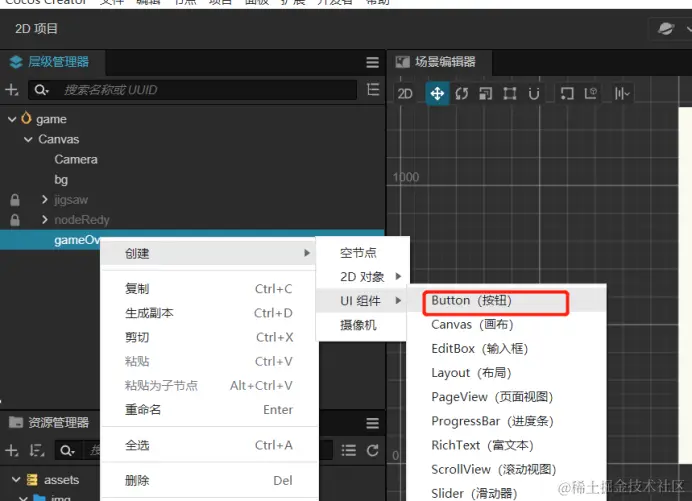Viewport: 692px width, 501px height.
Task: Select the assets database folder
Action: click(61, 480)
